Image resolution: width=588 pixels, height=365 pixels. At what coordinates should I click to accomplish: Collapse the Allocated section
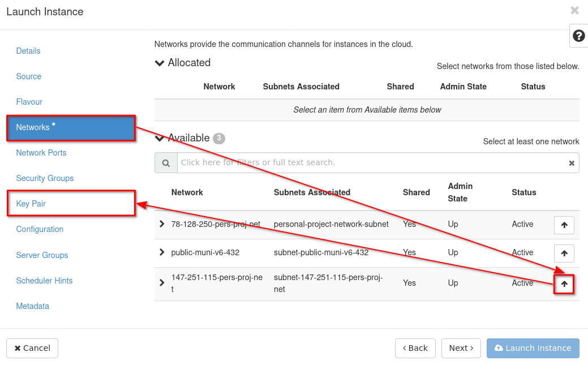point(160,63)
